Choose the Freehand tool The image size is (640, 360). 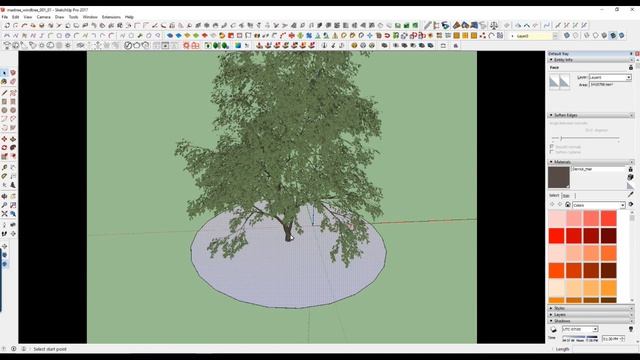pyautogui.click(x=13, y=93)
